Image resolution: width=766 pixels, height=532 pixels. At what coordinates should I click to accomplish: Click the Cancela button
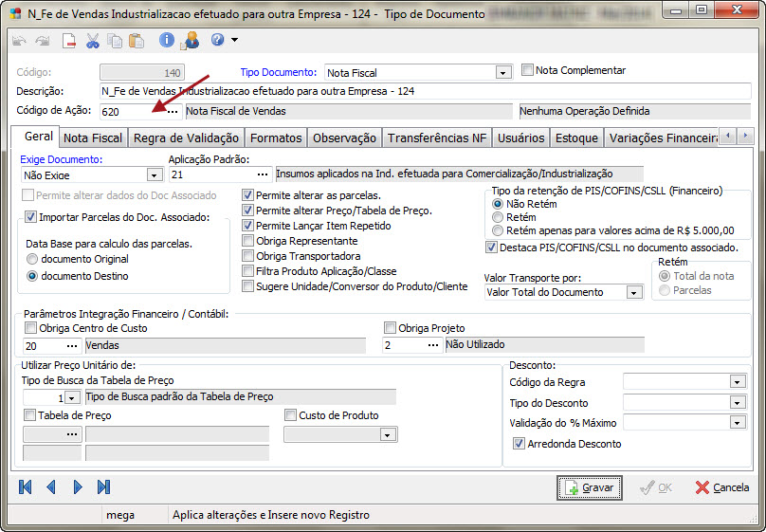click(722, 487)
